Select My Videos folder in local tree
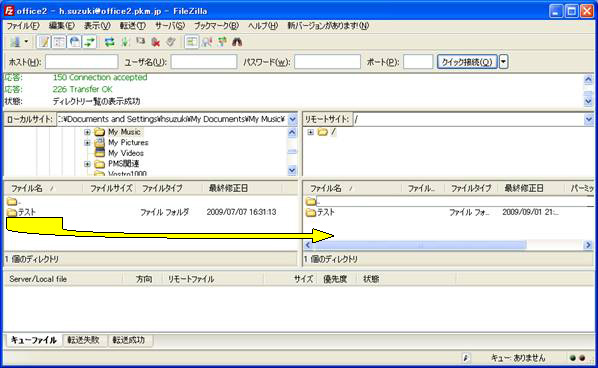 pos(126,153)
